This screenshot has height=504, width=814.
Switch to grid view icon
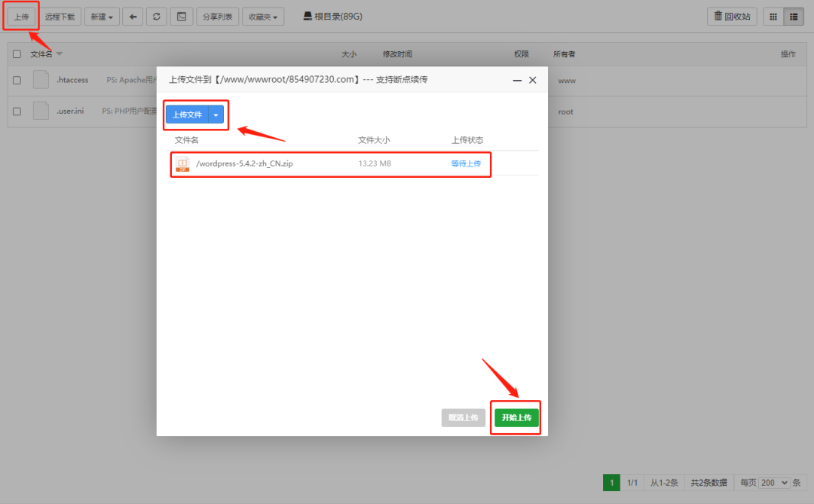[x=773, y=17]
